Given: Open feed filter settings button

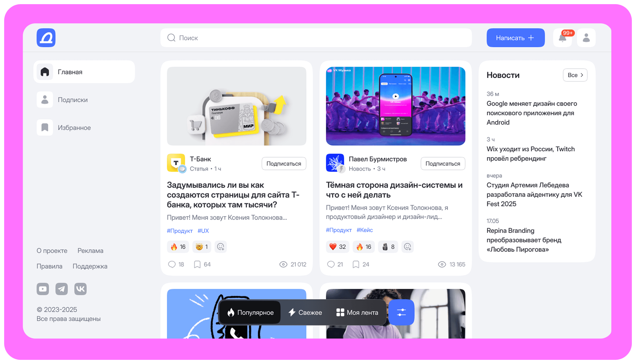Looking at the screenshot, I should [x=401, y=312].
